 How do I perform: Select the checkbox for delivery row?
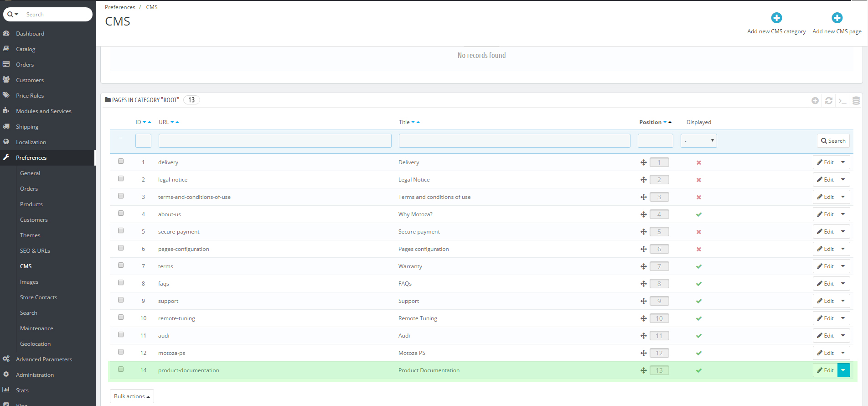click(121, 161)
